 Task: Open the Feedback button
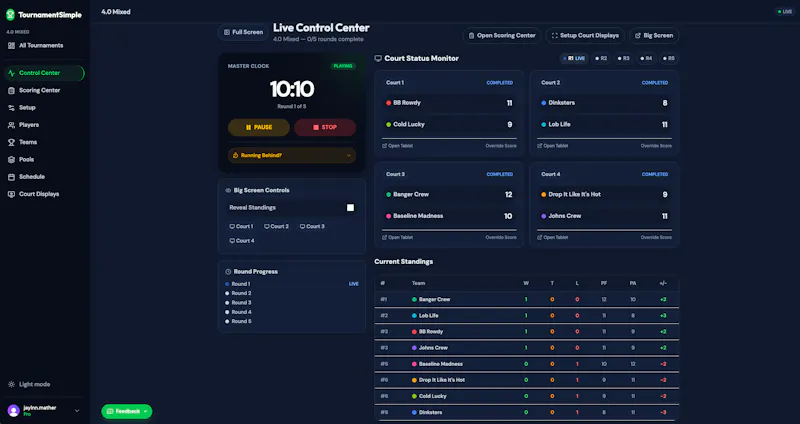127,411
